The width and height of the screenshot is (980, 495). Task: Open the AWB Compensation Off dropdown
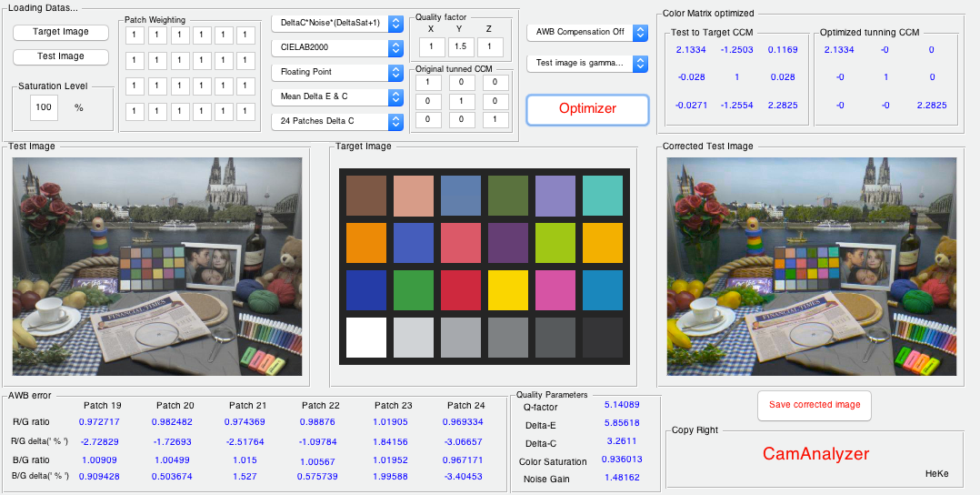point(587,33)
